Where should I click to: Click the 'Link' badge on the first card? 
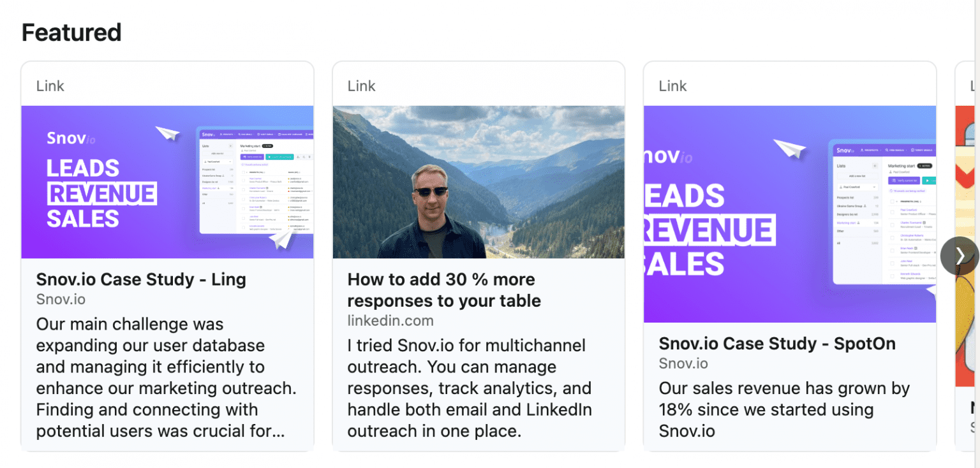50,85
